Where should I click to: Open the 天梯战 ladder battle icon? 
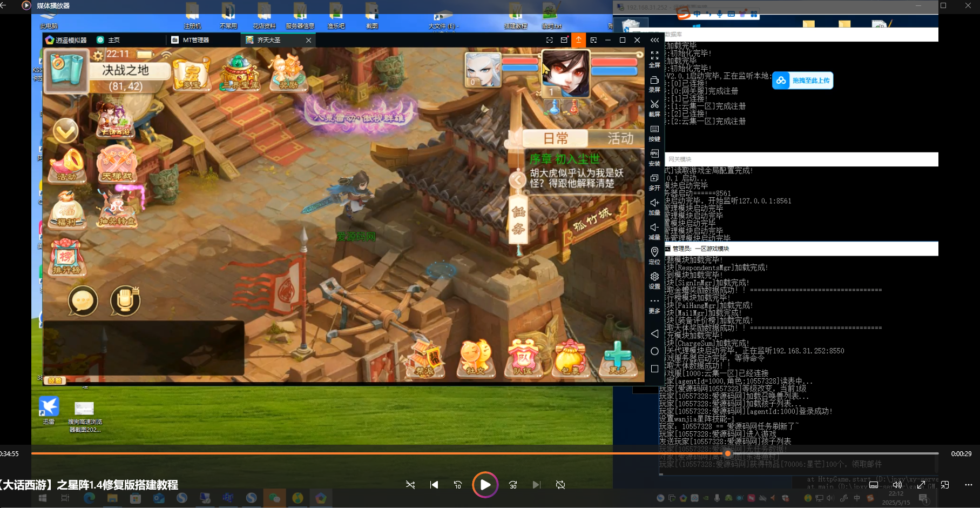point(116,164)
